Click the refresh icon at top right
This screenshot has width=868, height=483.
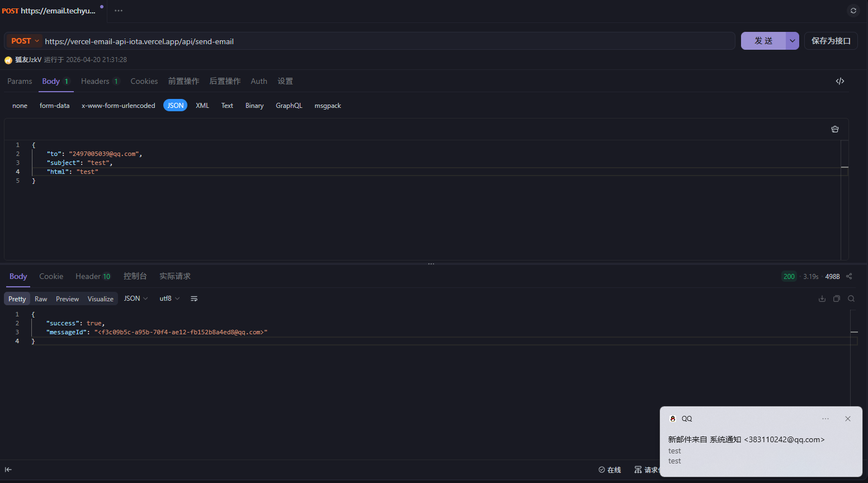[x=853, y=11]
